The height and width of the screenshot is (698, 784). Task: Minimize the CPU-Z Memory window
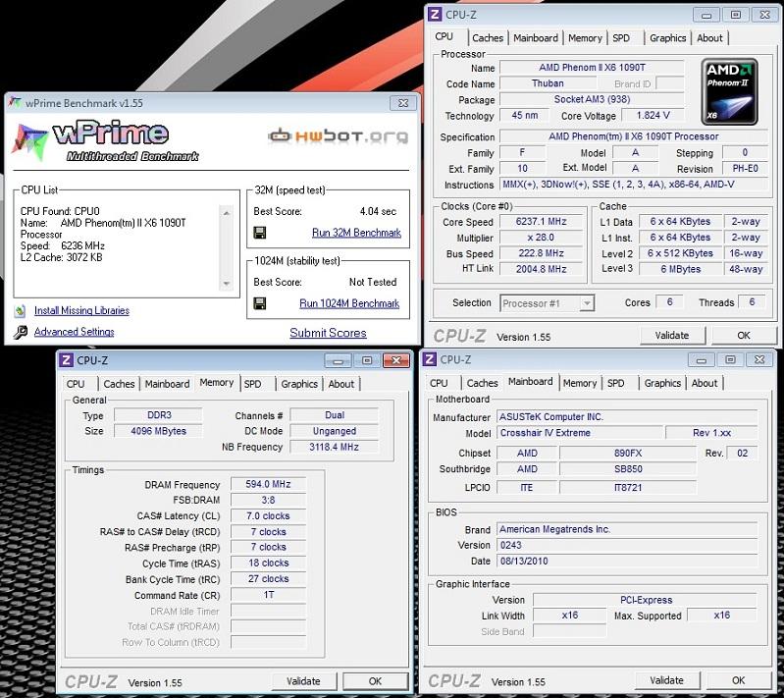(x=338, y=360)
